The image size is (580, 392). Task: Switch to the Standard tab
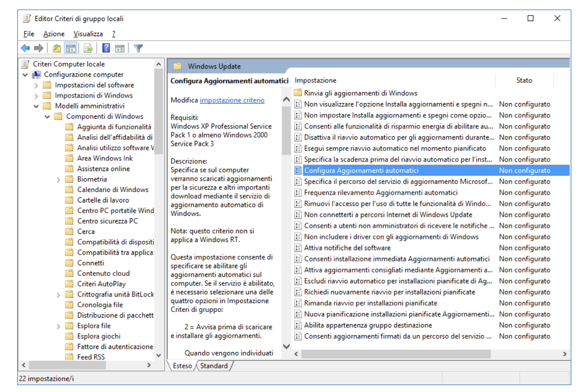(214, 366)
